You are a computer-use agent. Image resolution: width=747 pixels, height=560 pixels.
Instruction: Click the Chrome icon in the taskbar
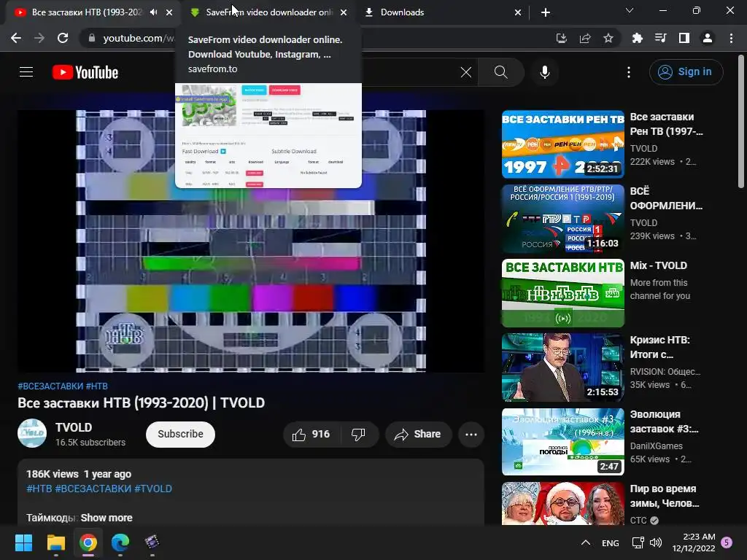pos(88,542)
